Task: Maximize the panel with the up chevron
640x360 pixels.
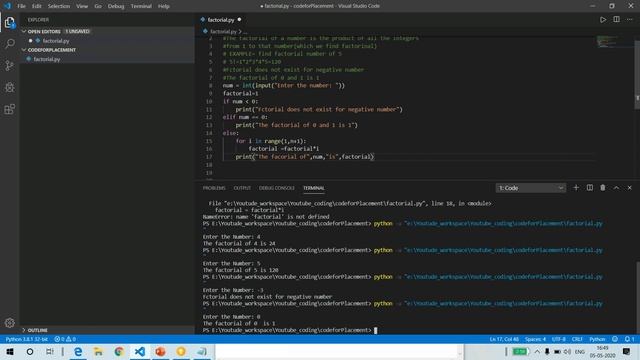Action: pos(616,188)
